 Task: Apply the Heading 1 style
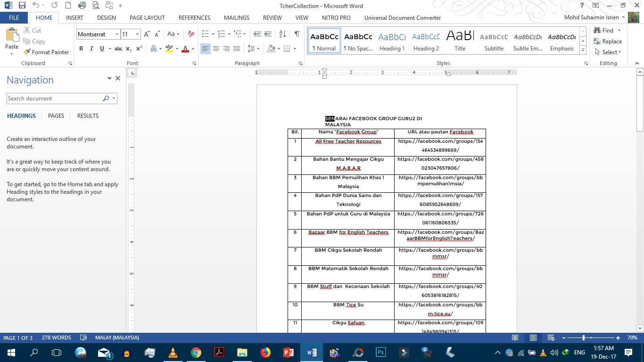click(x=392, y=41)
